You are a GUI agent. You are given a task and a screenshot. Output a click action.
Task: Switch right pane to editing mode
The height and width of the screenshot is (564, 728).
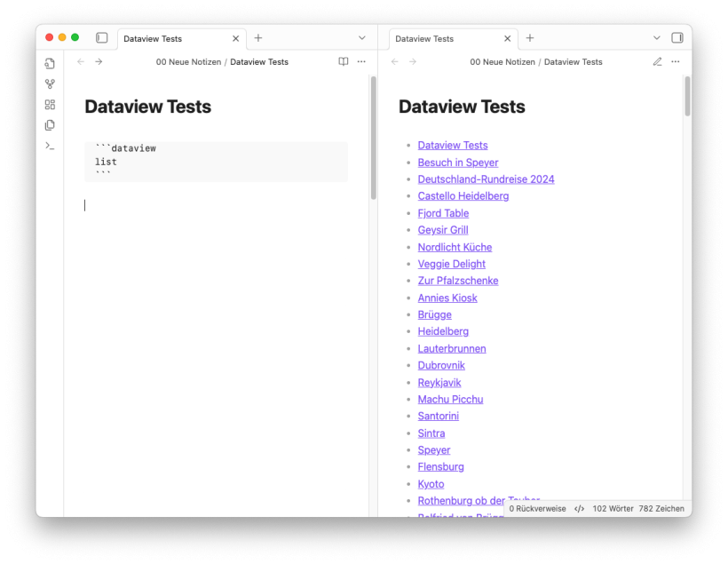658,62
